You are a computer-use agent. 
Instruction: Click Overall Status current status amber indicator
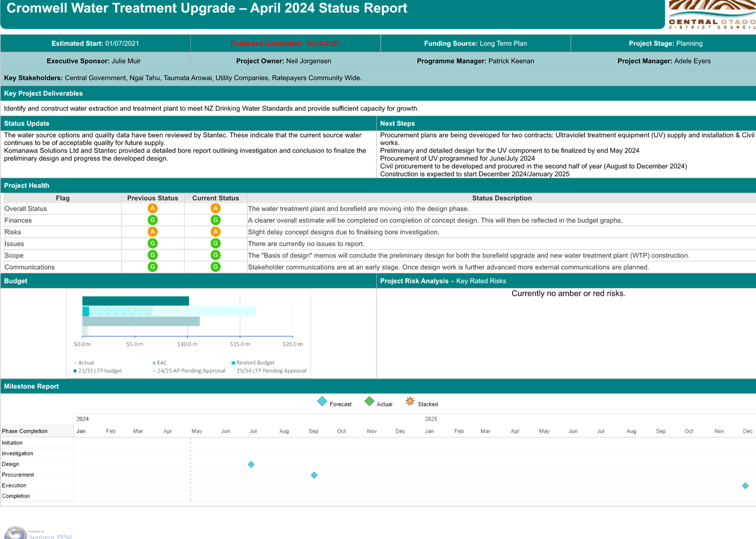point(216,208)
